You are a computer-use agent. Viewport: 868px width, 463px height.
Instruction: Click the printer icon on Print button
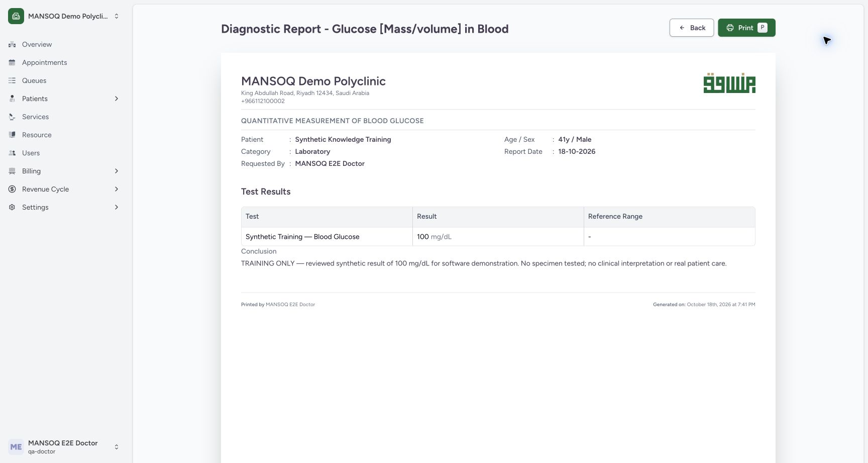(730, 28)
